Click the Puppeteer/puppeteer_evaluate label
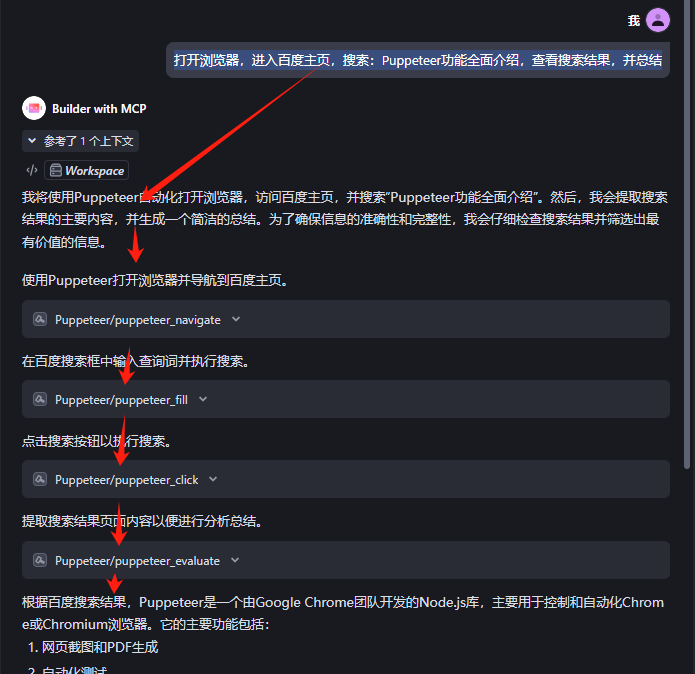 point(137,561)
